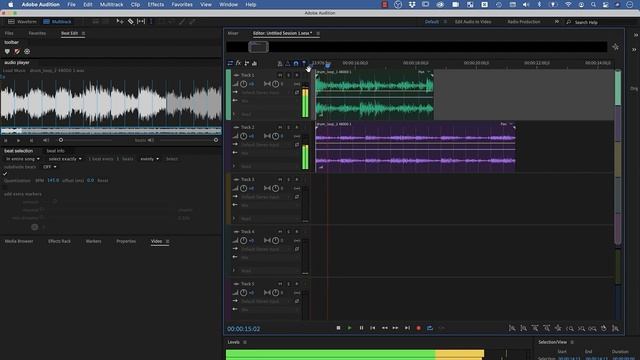The image size is (640, 360).
Task: Click the red Record button
Action: point(418,328)
